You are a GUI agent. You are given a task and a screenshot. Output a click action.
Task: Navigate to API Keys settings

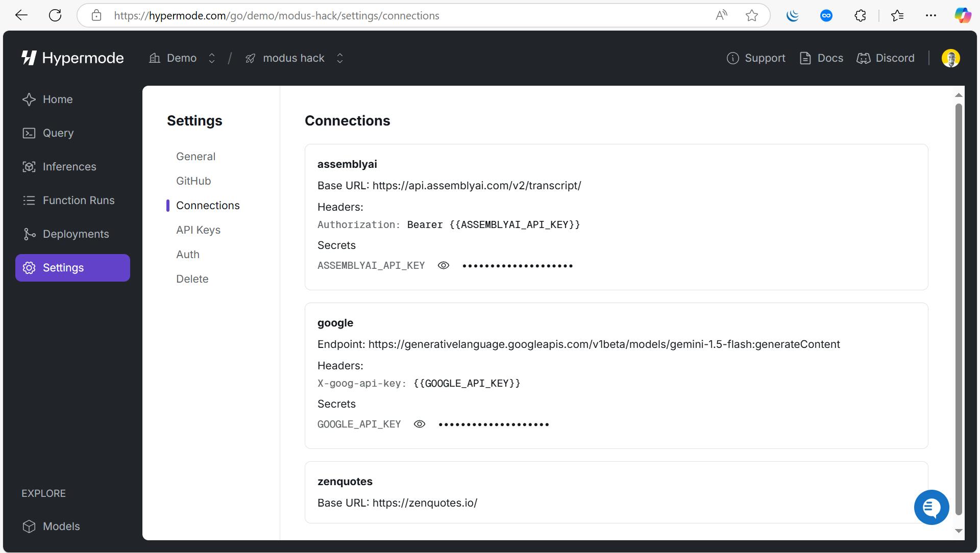(198, 230)
